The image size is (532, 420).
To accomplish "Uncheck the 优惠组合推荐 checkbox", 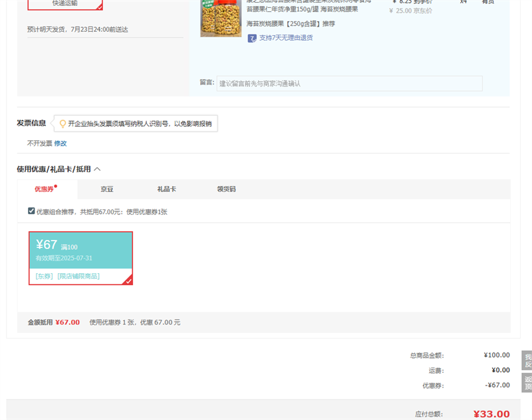I will click(x=31, y=211).
